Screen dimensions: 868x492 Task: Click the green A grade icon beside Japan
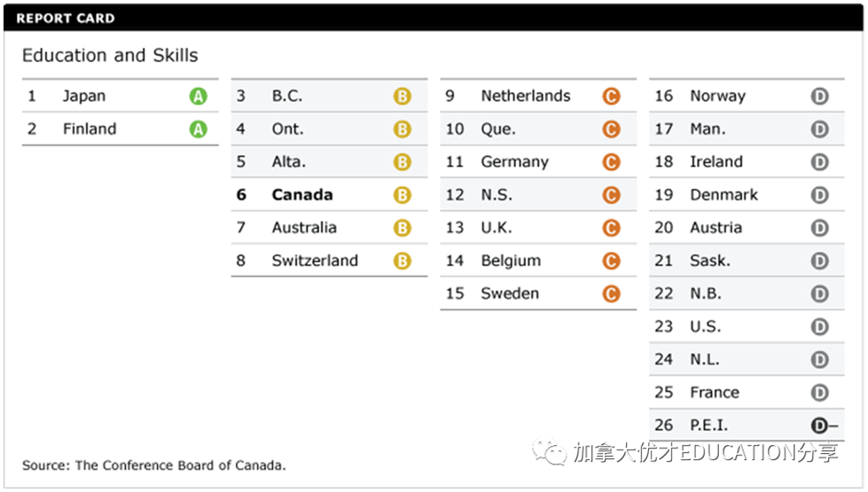tap(198, 97)
